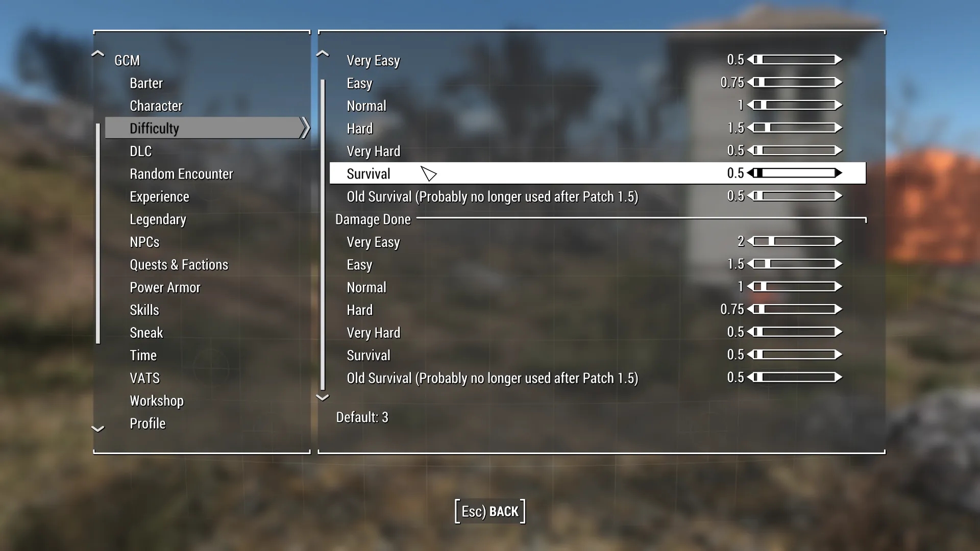980x551 pixels.
Task: Select the Barter menu item
Action: pyautogui.click(x=146, y=83)
